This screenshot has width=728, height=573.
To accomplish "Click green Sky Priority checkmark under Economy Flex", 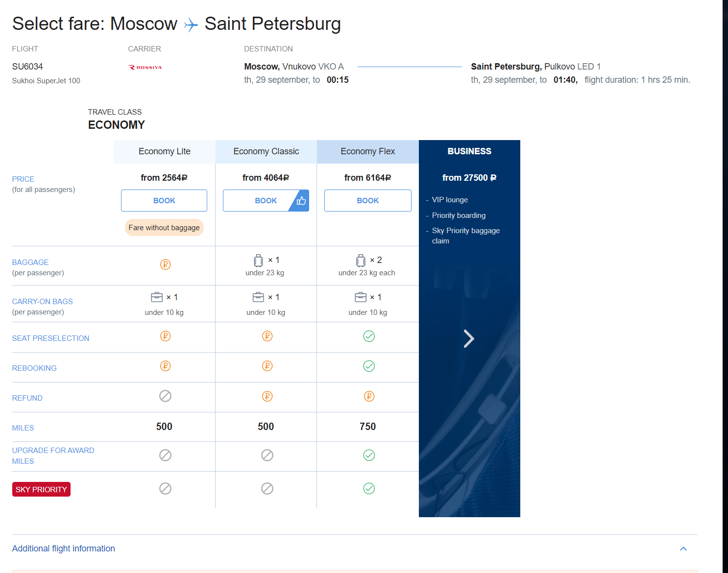I will tap(369, 488).
